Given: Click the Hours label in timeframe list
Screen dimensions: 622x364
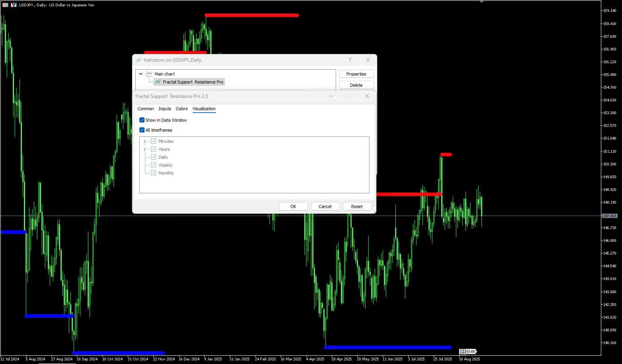Looking at the screenshot, I should click(x=164, y=149).
